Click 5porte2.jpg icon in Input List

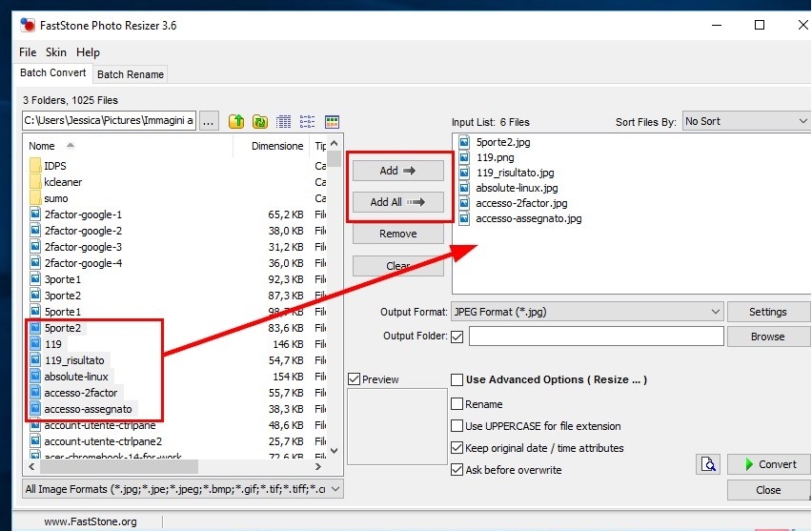point(464,142)
